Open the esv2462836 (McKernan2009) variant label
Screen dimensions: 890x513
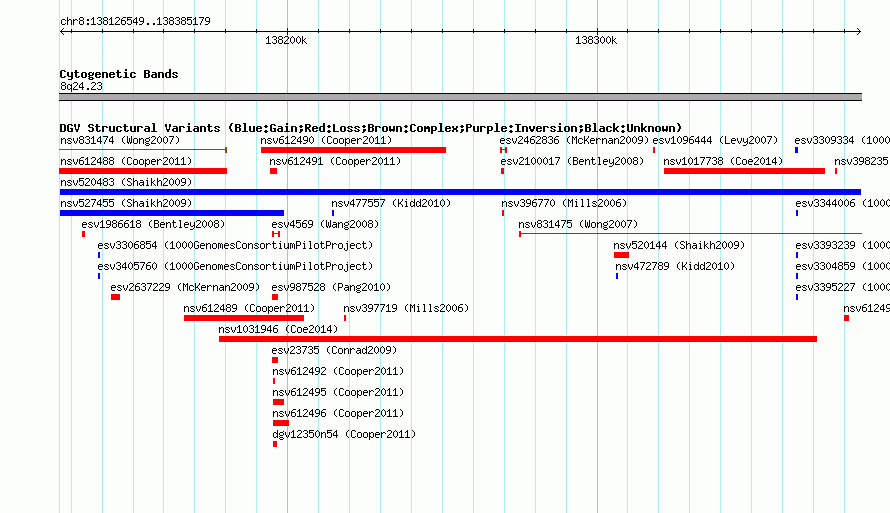574,140
